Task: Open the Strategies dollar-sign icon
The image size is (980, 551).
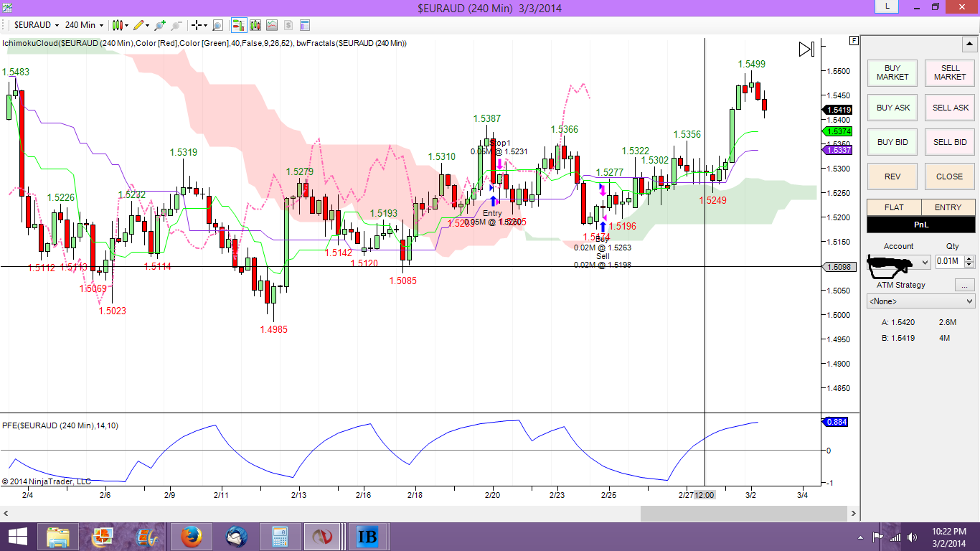Action: pyautogui.click(x=288, y=25)
